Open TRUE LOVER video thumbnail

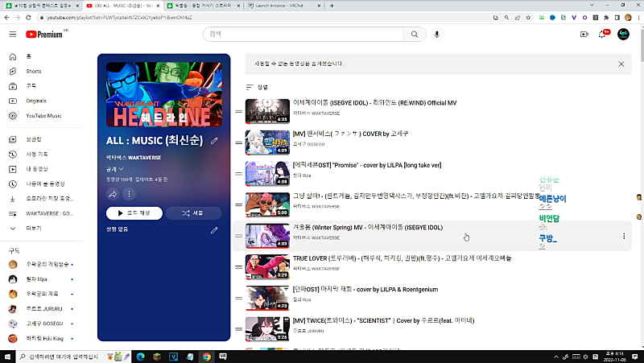coord(267,267)
